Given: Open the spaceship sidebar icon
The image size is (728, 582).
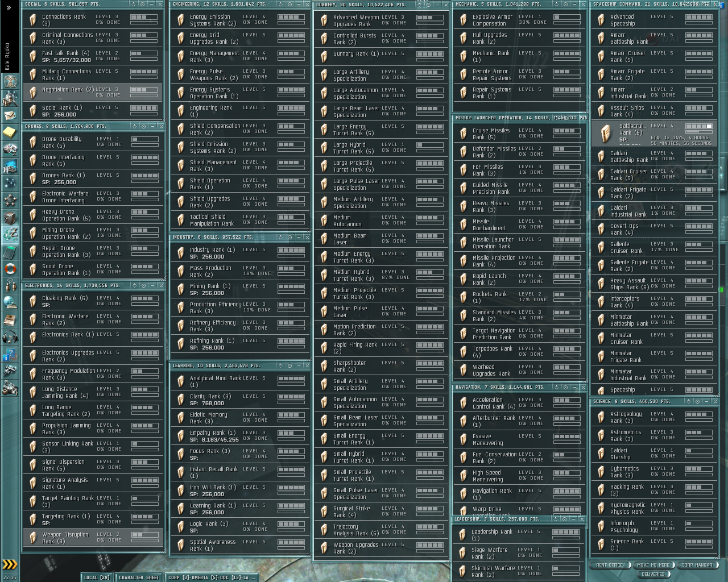Looking at the screenshot, I should pos(10,372).
